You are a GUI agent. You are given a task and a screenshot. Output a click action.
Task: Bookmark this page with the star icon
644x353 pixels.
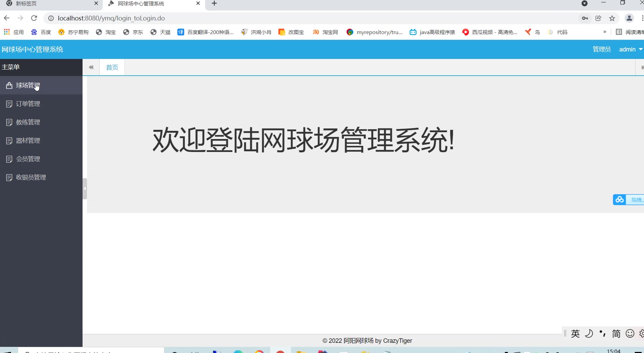pos(612,18)
